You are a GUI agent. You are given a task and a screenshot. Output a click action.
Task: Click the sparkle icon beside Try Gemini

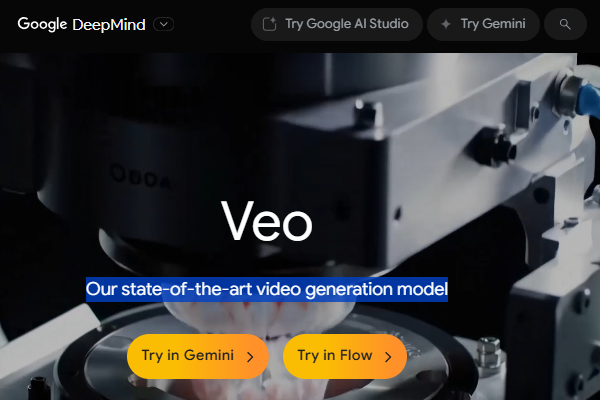click(x=446, y=24)
